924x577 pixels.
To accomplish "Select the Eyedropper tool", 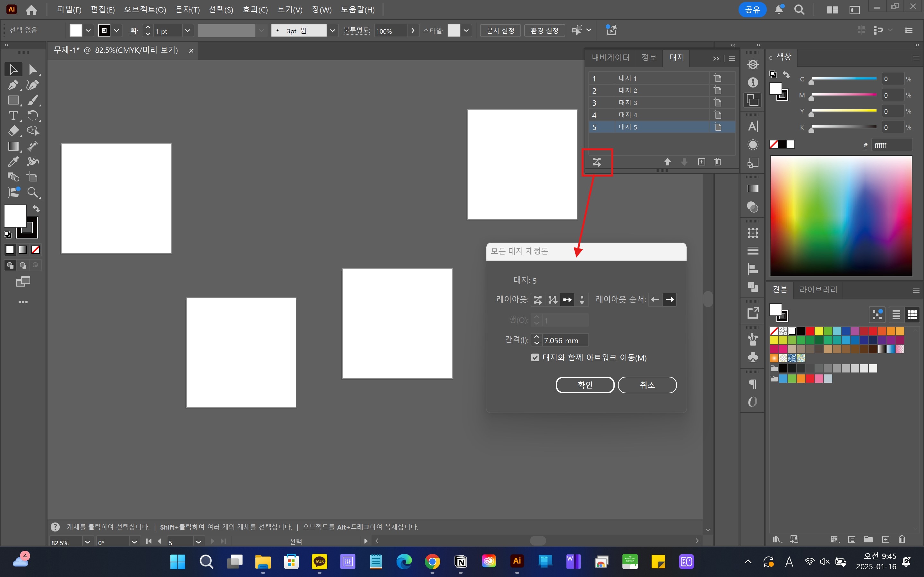I will pyautogui.click(x=13, y=162).
